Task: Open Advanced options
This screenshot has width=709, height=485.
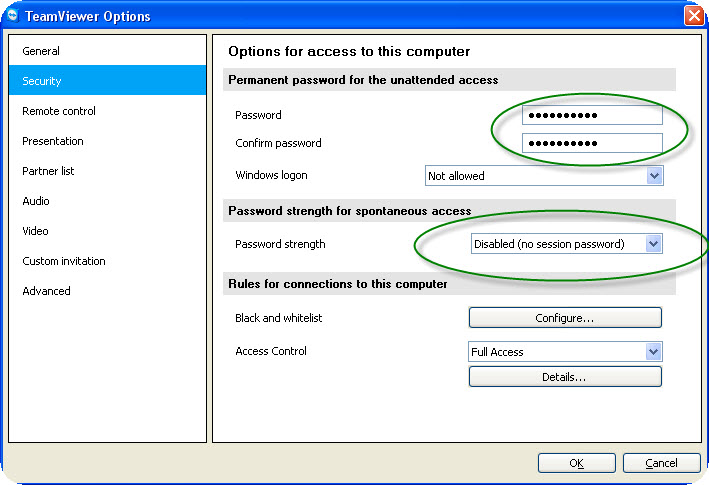Action: (x=47, y=291)
